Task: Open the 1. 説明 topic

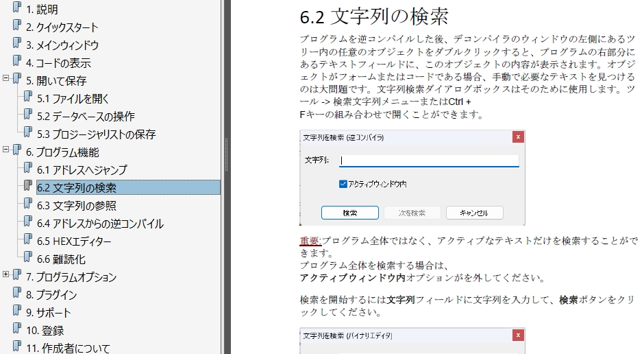Action: (x=42, y=10)
